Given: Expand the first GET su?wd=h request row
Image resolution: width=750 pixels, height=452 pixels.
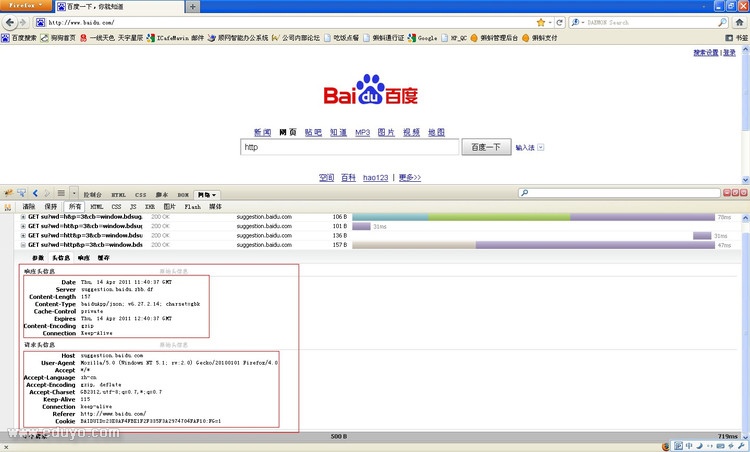Looking at the screenshot, I should (23, 217).
